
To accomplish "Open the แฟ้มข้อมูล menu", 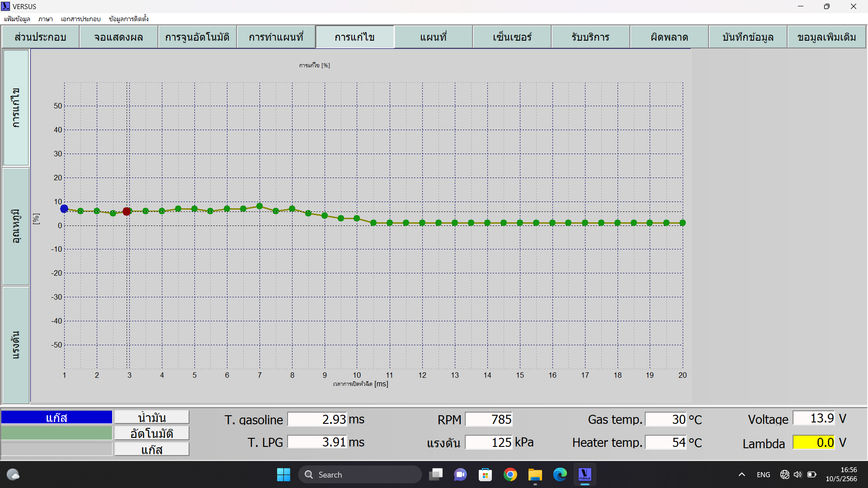I will pos(17,19).
